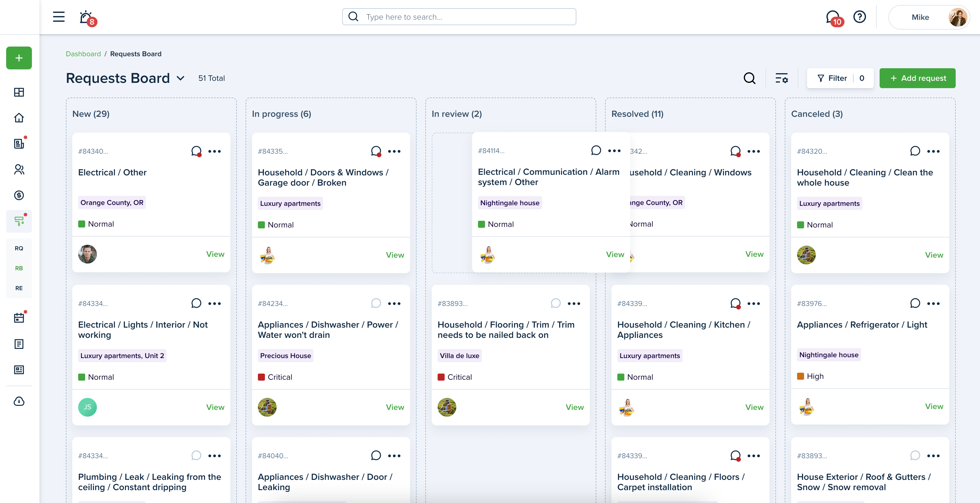Expand the Requests Board title dropdown
The image size is (980, 503).
click(180, 78)
